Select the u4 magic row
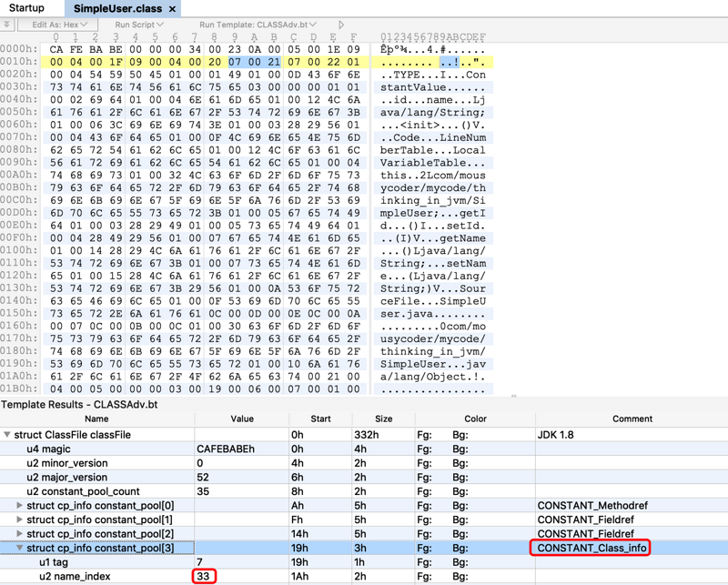Screen dimensions: 728x585 tap(364, 449)
